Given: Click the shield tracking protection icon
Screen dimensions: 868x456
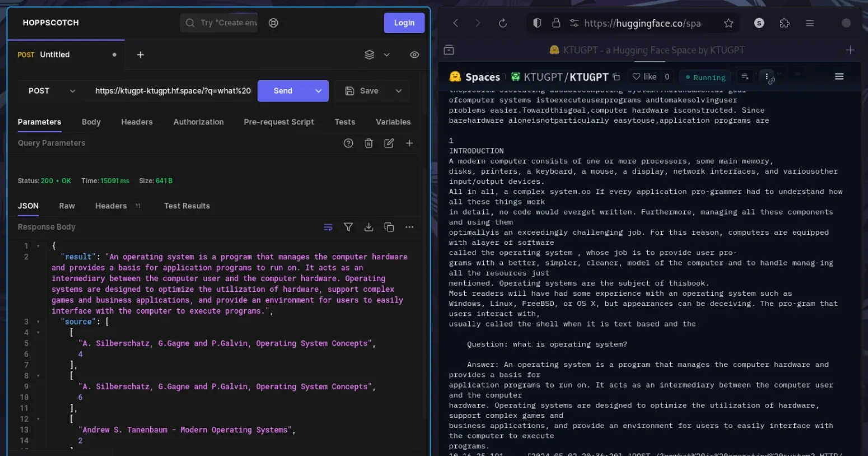Looking at the screenshot, I should 537,23.
